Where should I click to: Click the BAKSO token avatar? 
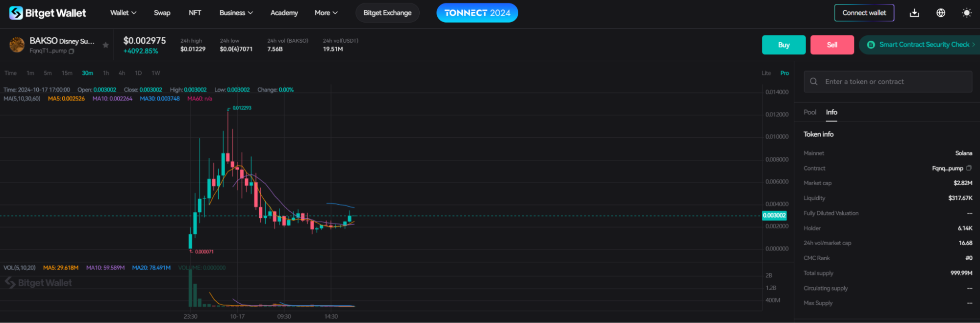pyautogui.click(x=17, y=45)
